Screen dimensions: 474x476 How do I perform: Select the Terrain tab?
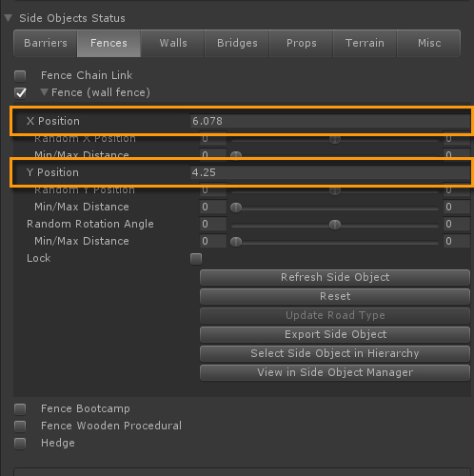pyautogui.click(x=365, y=43)
